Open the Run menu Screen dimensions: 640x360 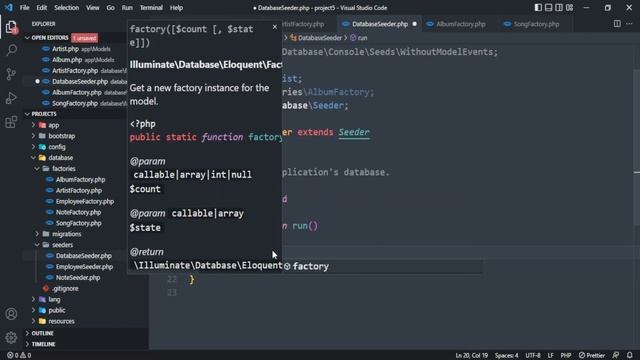coord(127,8)
